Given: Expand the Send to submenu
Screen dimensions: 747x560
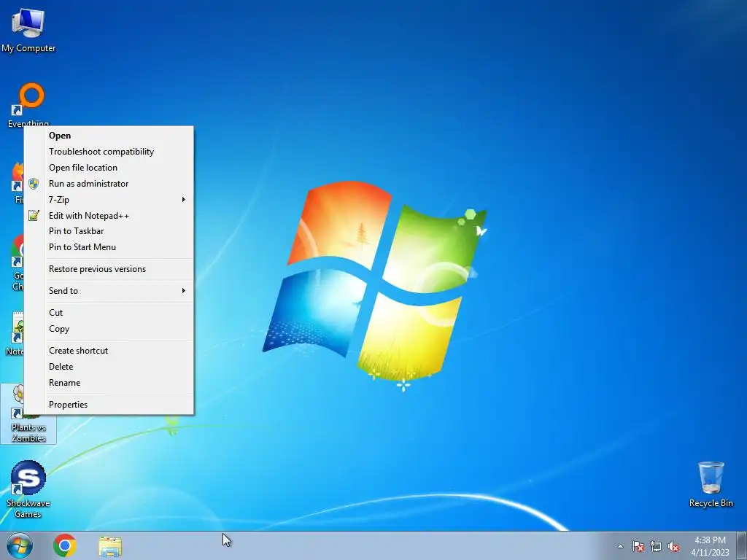Looking at the screenshot, I should (109, 291).
